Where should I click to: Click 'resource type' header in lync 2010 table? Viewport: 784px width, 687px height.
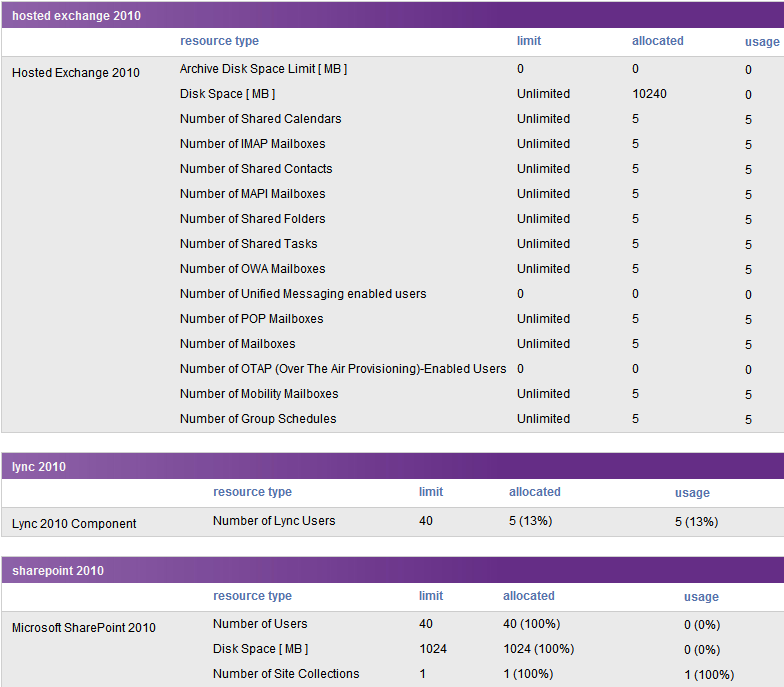pos(252,492)
